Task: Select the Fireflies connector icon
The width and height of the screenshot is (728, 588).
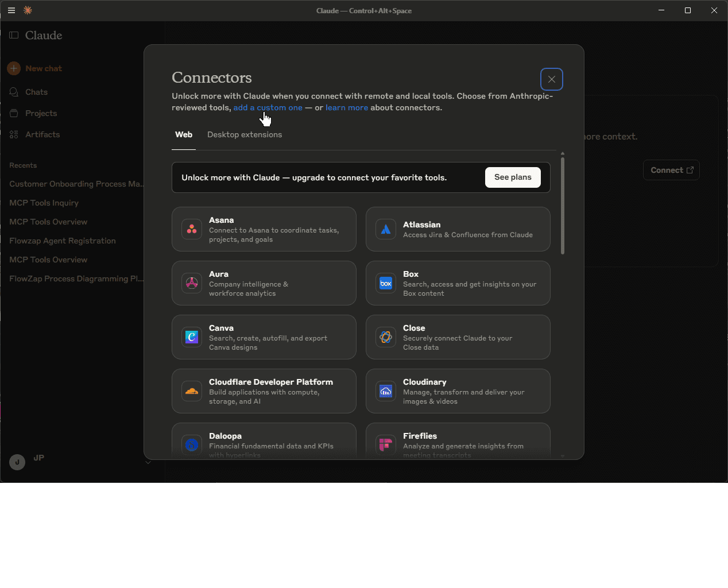Action: click(x=385, y=445)
